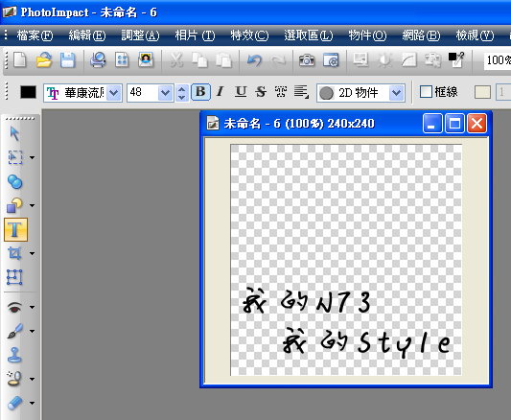
Task: Click the multiple-print layout icon
Action: [122, 60]
